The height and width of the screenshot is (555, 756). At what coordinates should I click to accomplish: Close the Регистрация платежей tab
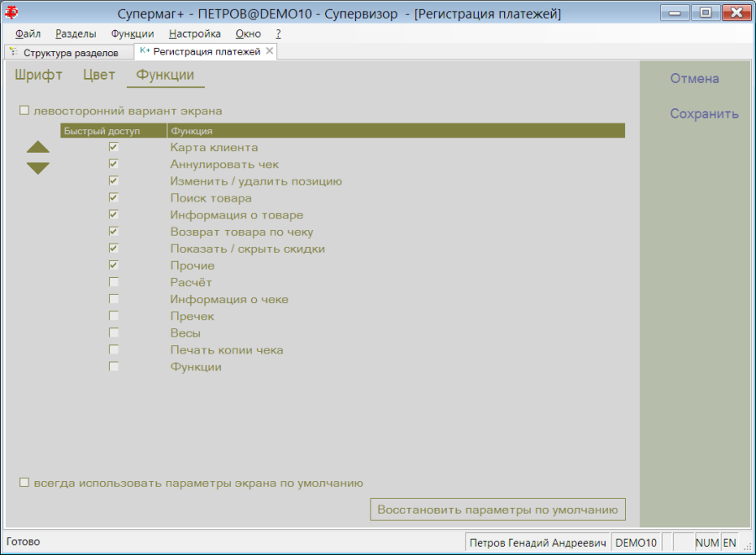[x=270, y=51]
